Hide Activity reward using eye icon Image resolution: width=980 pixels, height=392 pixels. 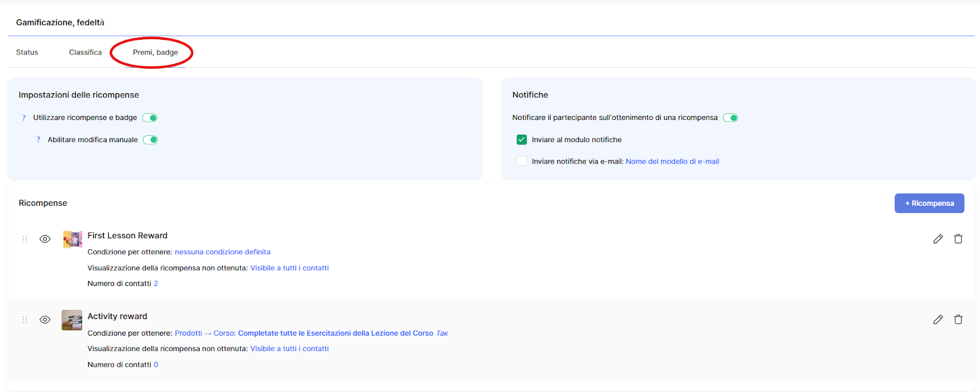click(x=45, y=320)
